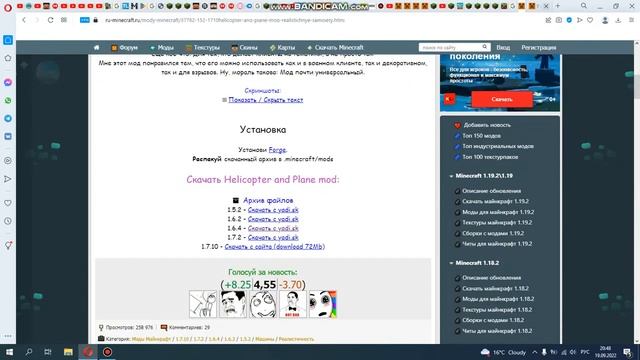Screen dimensions: 640x360
Task: Open the Snapshot camera tool
Action: [x=559, y=20]
